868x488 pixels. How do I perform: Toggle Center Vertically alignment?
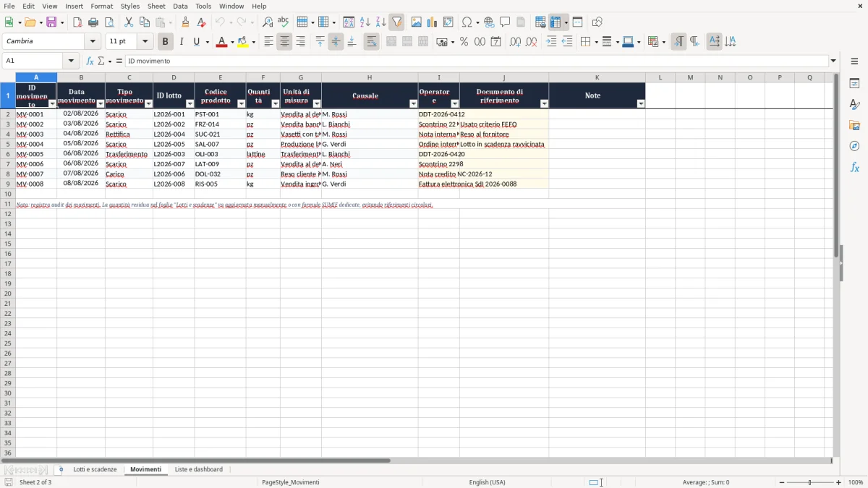[x=336, y=42]
